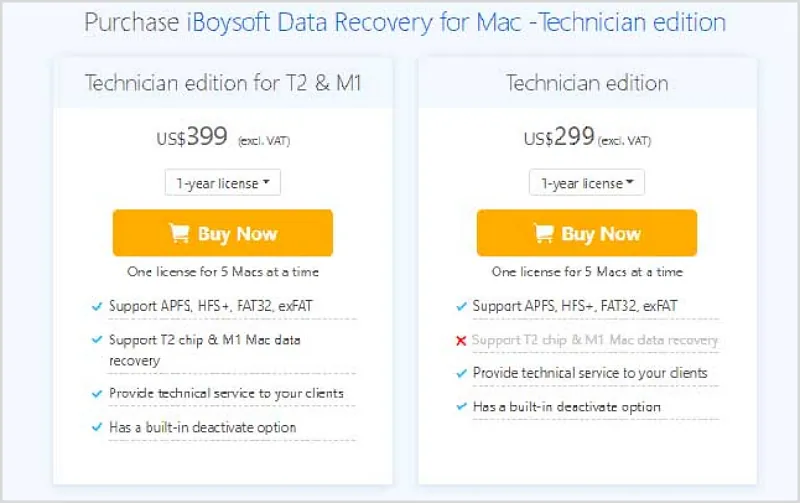Viewport: 800px width, 503px height.
Task: Click checkmark beside right deactivate option feature
Action: tap(461, 407)
